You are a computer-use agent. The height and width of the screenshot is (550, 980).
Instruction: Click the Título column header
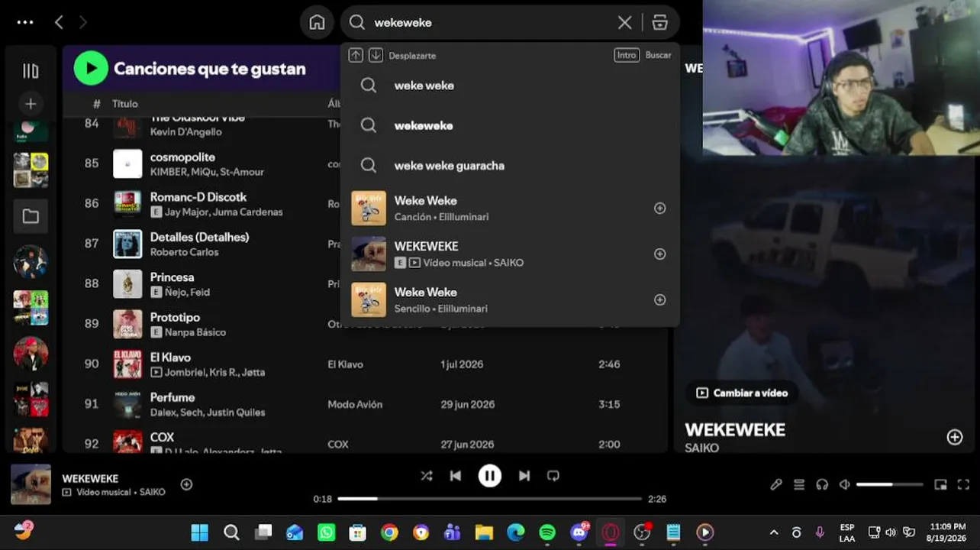(125, 104)
